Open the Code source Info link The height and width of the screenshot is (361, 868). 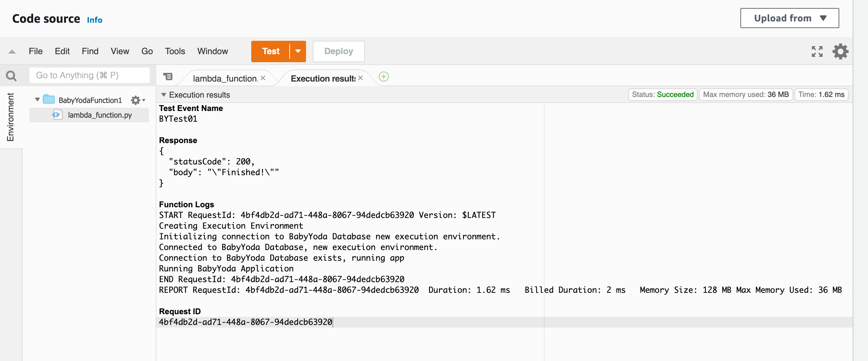[94, 20]
